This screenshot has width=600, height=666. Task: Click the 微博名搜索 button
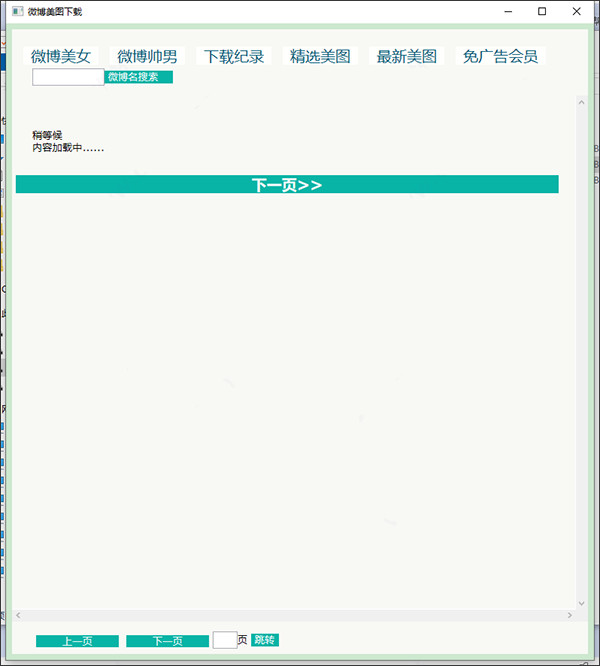pos(138,77)
